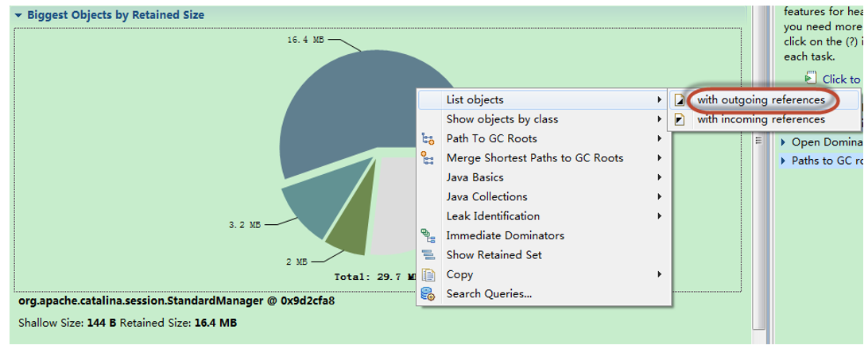Click the incoming references list icon
Screen dimensions: 868x349
(680, 119)
